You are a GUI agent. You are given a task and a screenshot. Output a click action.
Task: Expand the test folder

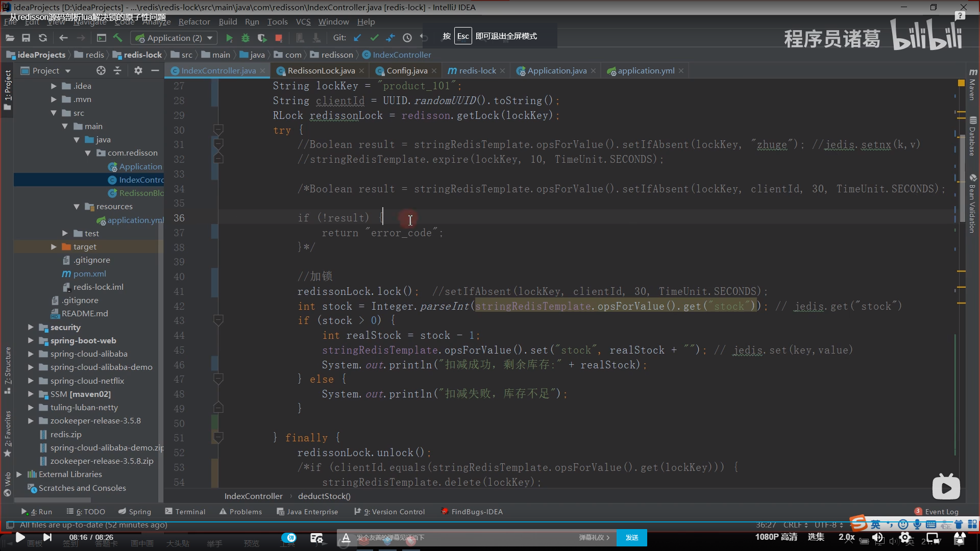coord(65,233)
